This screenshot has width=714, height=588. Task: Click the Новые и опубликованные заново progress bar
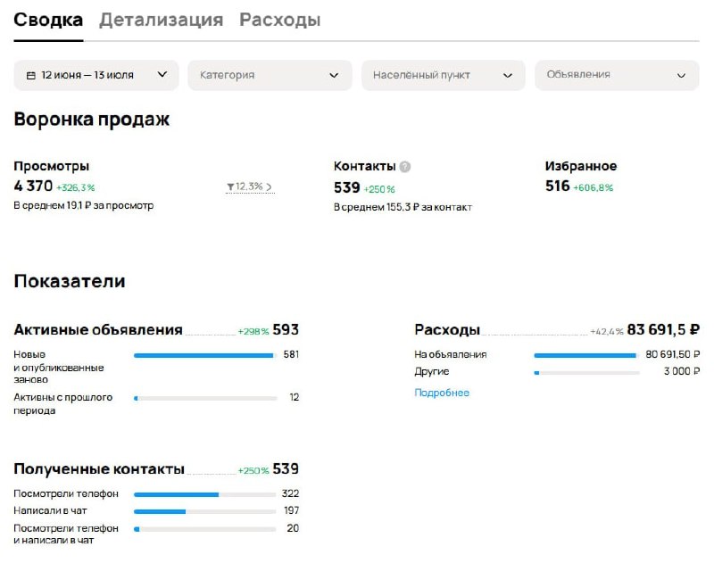205,355
